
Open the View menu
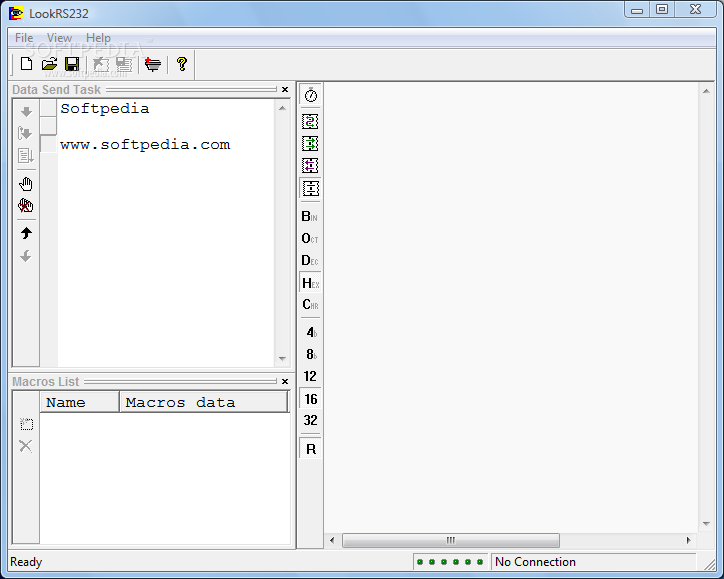(59, 38)
